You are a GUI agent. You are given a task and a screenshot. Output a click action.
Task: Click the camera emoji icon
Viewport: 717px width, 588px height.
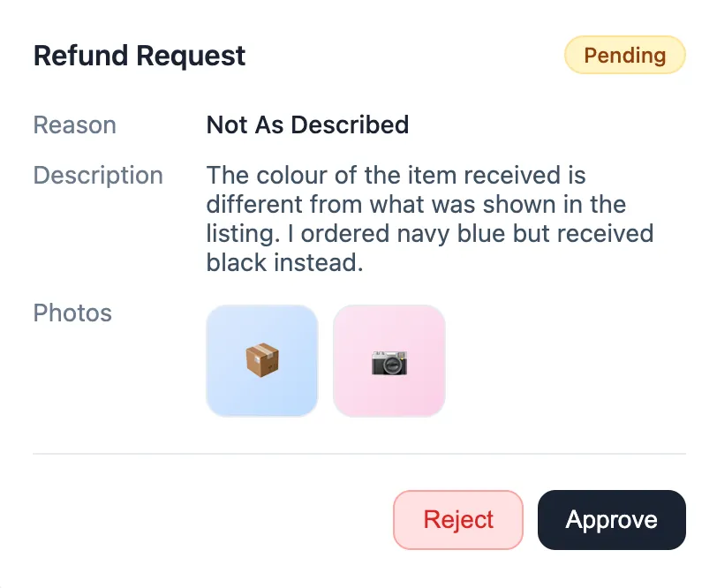point(389,362)
